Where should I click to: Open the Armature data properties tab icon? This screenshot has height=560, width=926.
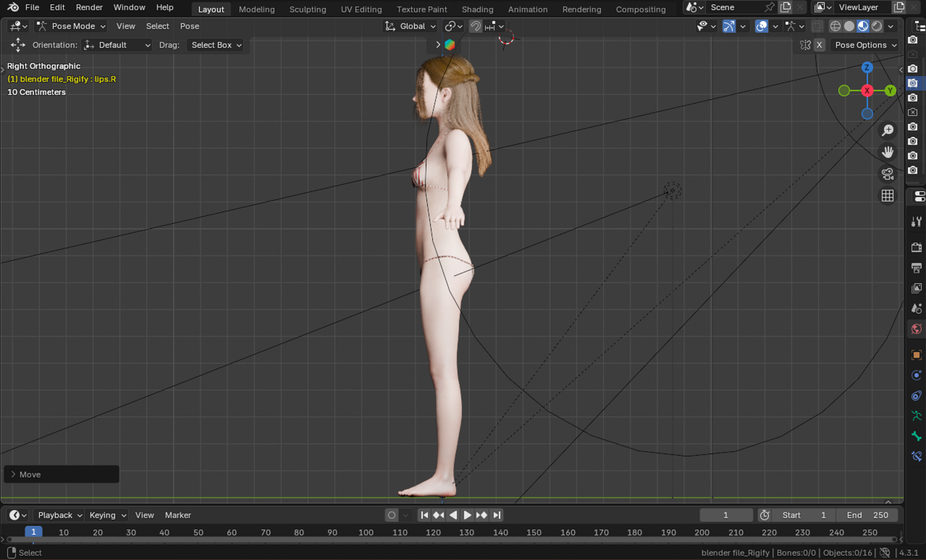[x=917, y=416]
